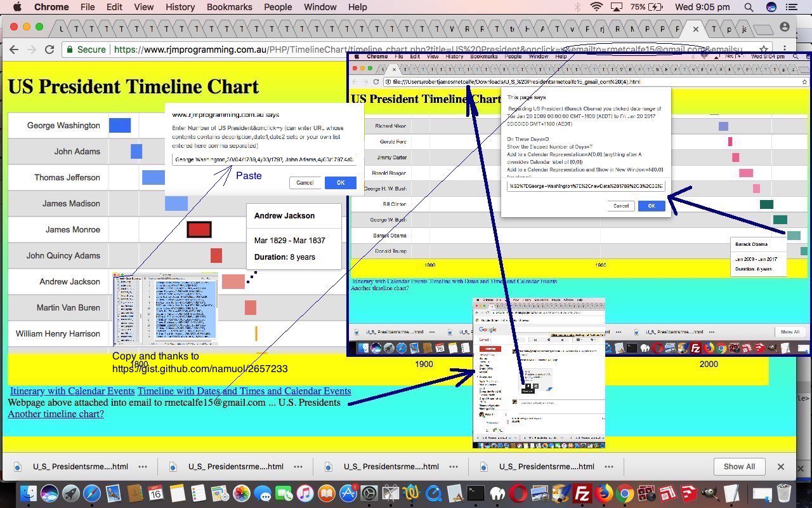Open the Bookmarks menu

(x=229, y=7)
